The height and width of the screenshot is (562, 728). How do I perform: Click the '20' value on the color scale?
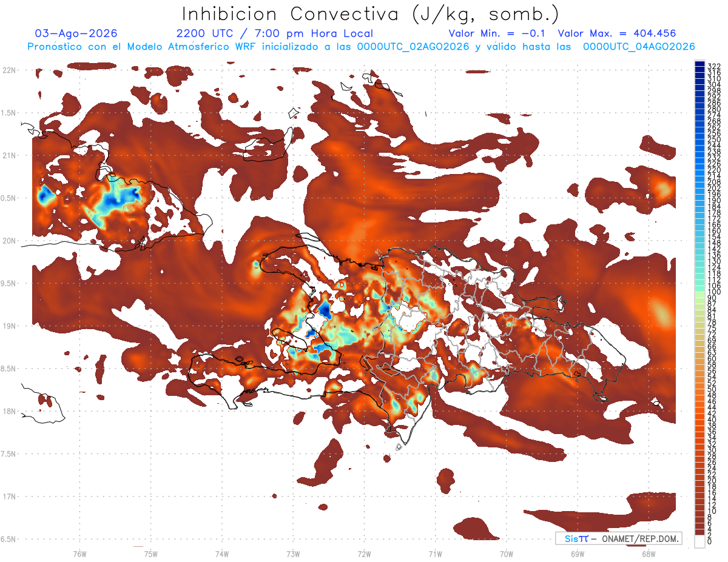[x=712, y=480]
